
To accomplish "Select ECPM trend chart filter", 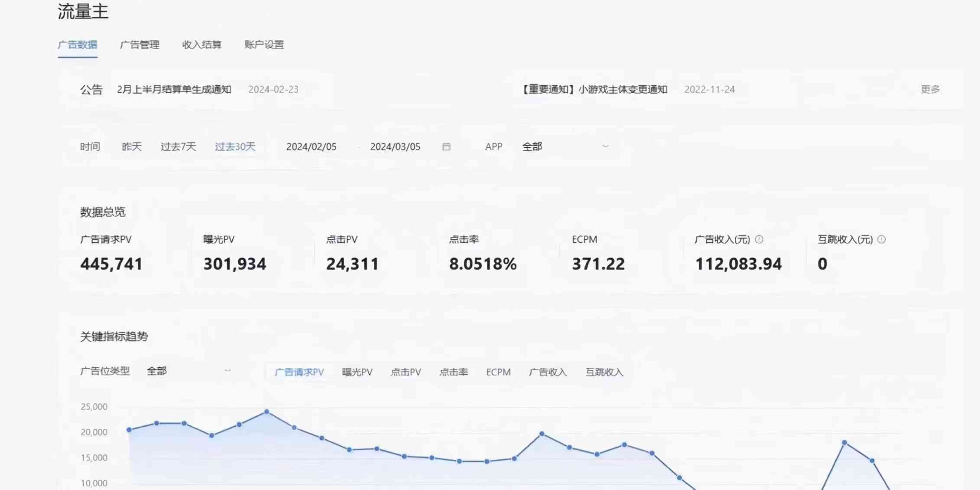I will click(x=499, y=372).
